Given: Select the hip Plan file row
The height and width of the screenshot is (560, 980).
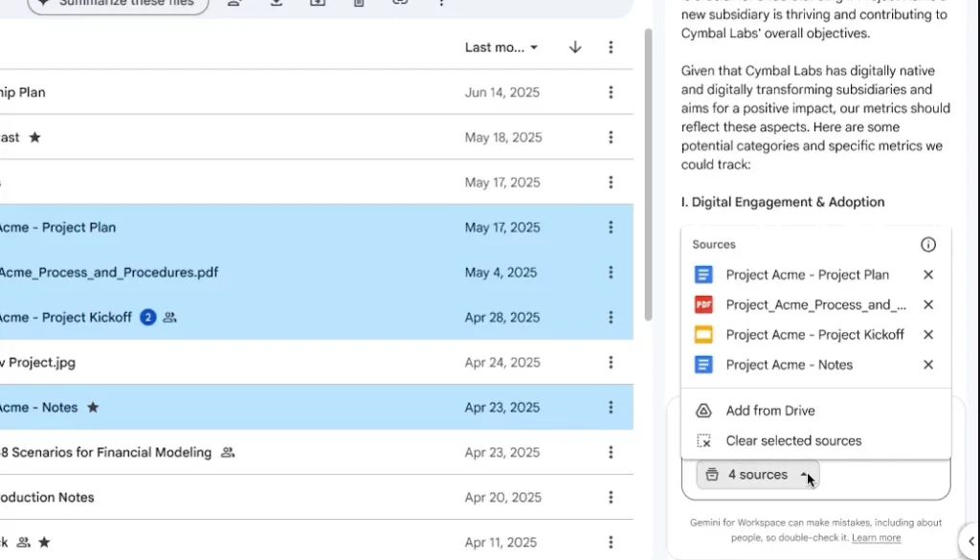Looking at the screenshot, I should click(316, 93).
